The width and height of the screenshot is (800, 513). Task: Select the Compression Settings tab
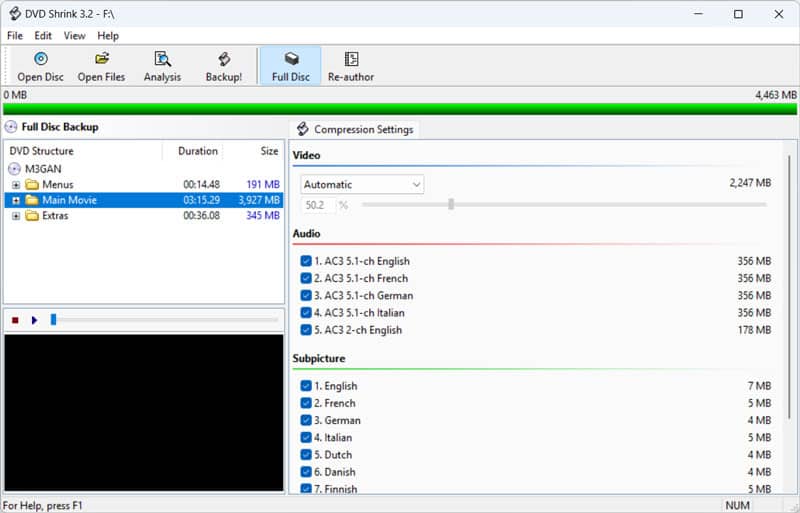point(355,130)
